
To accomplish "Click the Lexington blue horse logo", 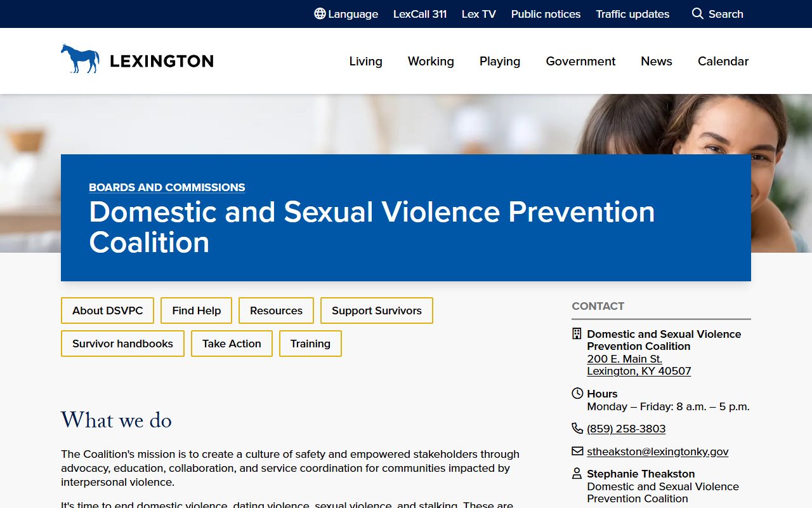I will point(80,59).
